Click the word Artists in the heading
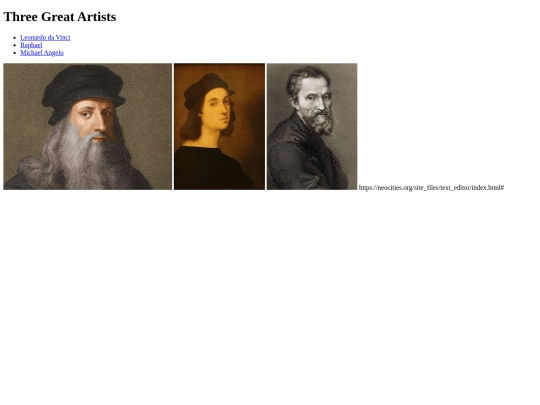 [x=96, y=17]
